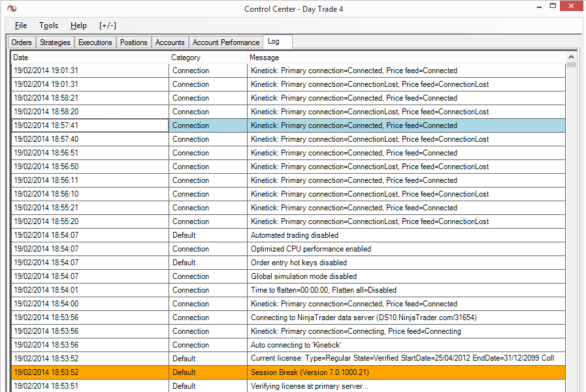Switch to the Executions tab
The image size is (586, 392).
pos(95,42)
